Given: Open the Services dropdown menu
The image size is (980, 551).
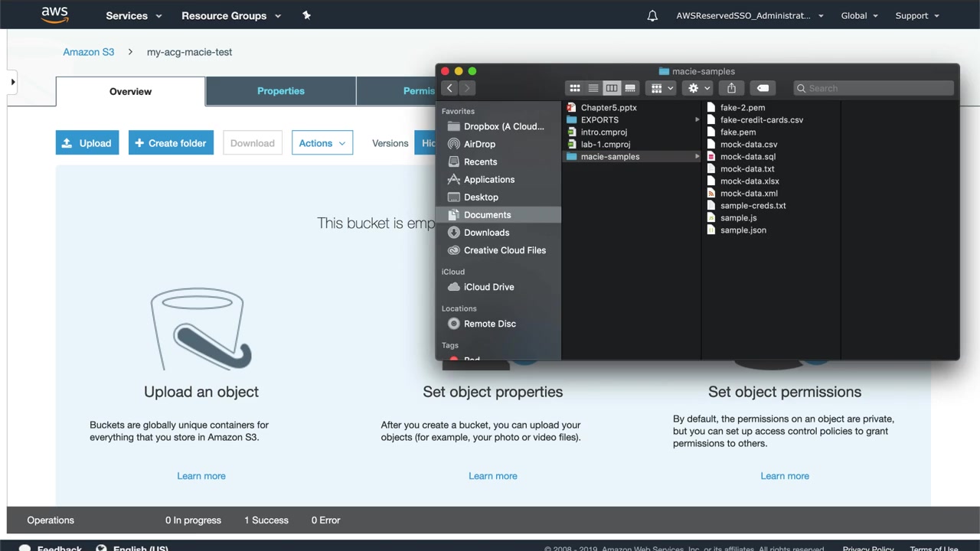Looking at the screenshot, I should pos(134,15).
